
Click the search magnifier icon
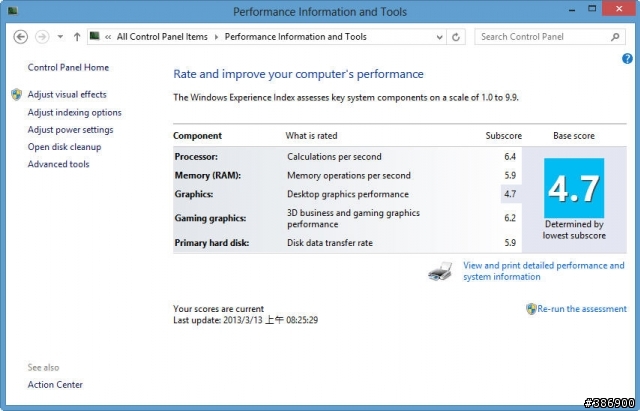pos(615,37)
